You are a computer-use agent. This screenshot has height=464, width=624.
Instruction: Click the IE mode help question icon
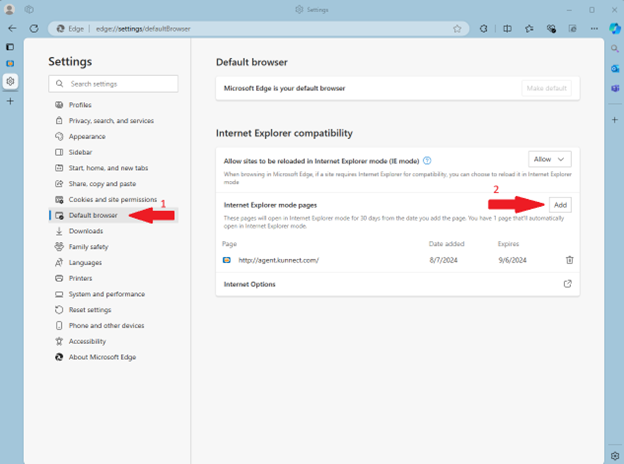(x=427, y=160)
